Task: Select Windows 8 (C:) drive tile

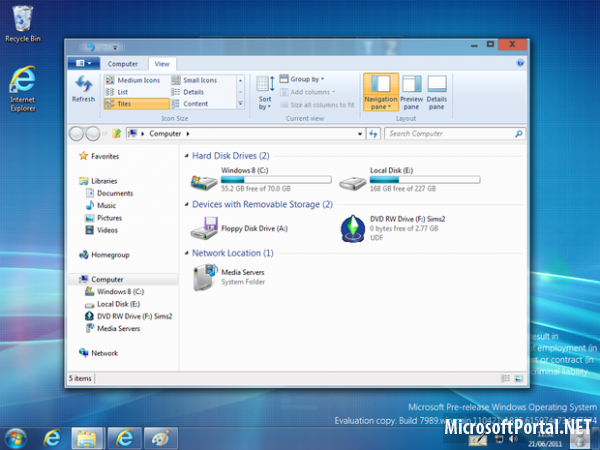Action: (x=261, y=180)
